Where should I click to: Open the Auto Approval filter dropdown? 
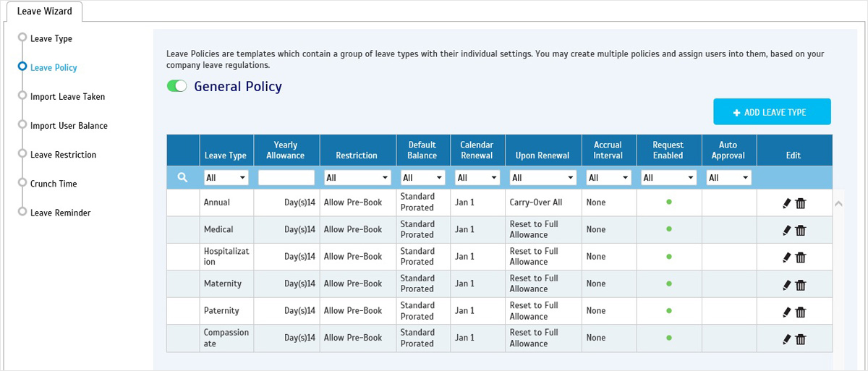click(729, 177)
